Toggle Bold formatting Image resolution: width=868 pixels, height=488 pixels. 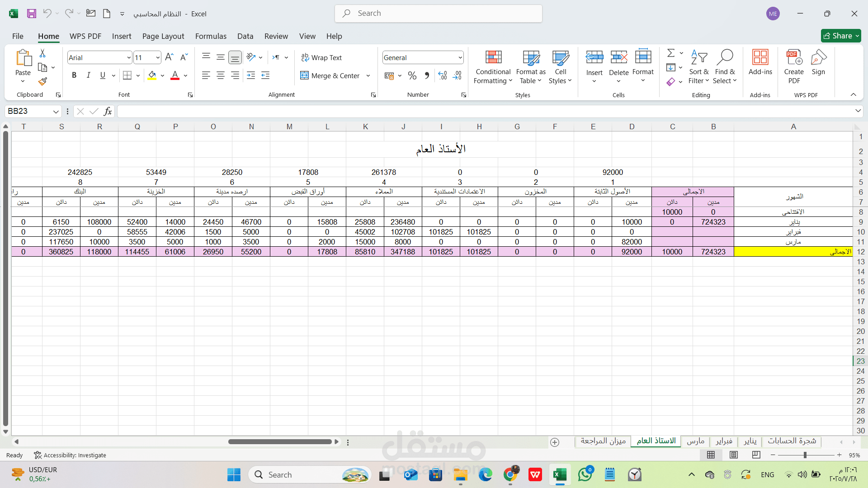(x=74, y=75)
